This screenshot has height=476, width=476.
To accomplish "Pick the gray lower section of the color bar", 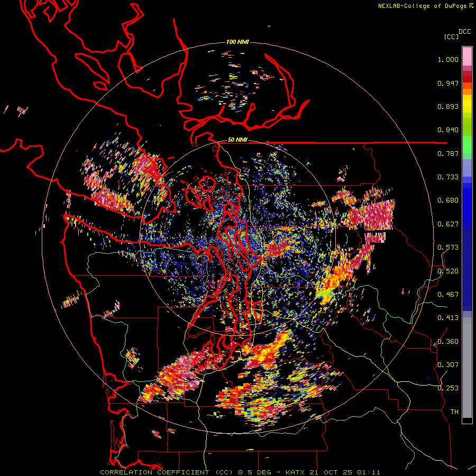I will tap(467, 368).
